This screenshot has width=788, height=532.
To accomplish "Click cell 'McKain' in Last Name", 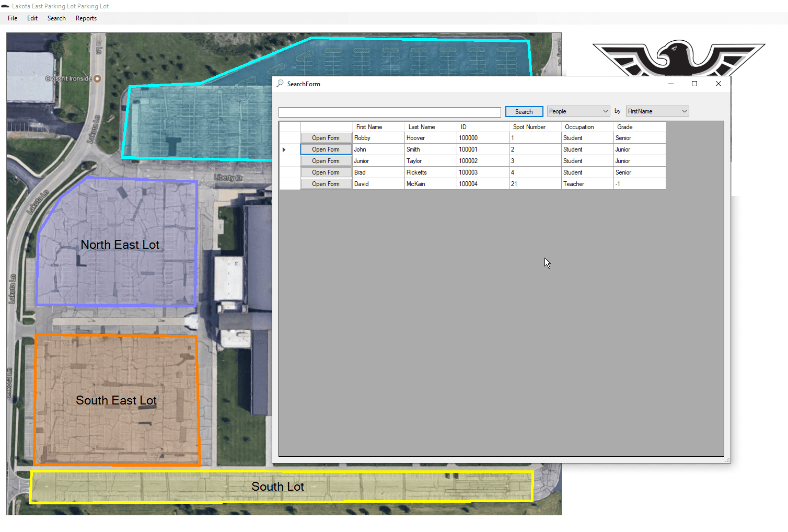I will pos(431,184).
